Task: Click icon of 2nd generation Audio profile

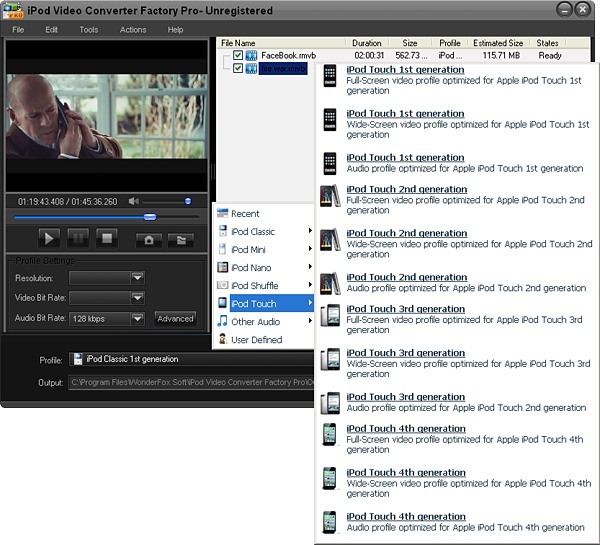Action: pos(330,284)
